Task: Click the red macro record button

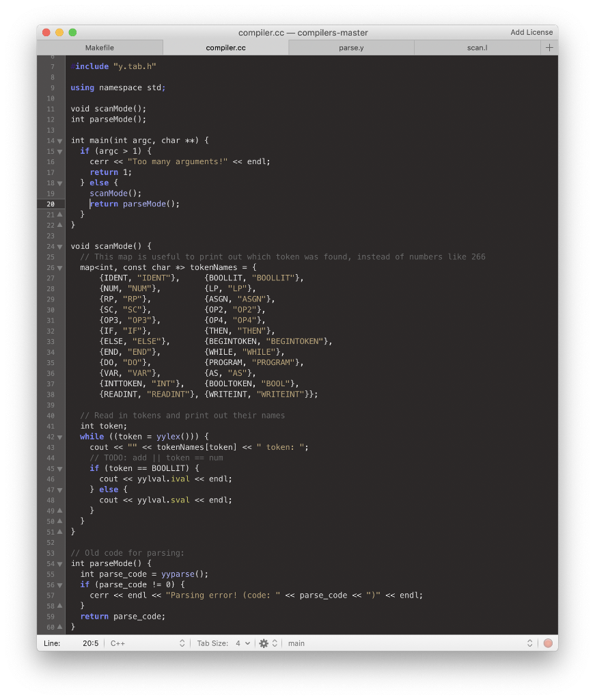Action: coord(548,643)
